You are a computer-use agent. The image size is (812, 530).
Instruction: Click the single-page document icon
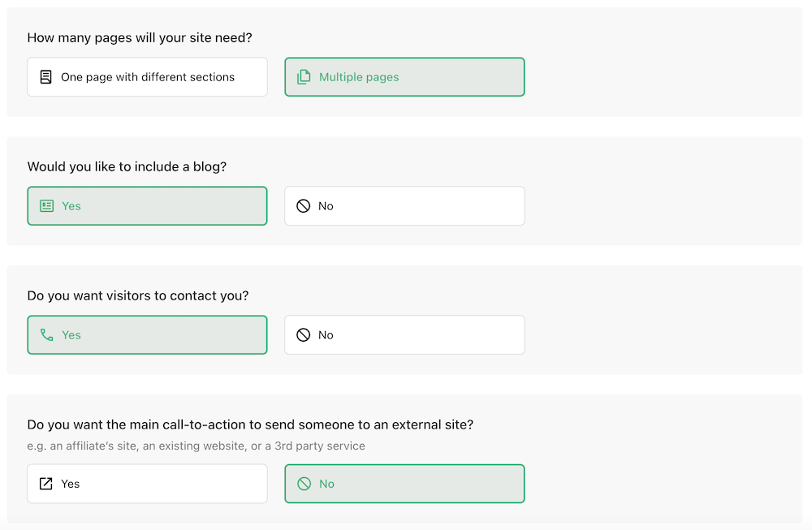(x=46, y=77)
